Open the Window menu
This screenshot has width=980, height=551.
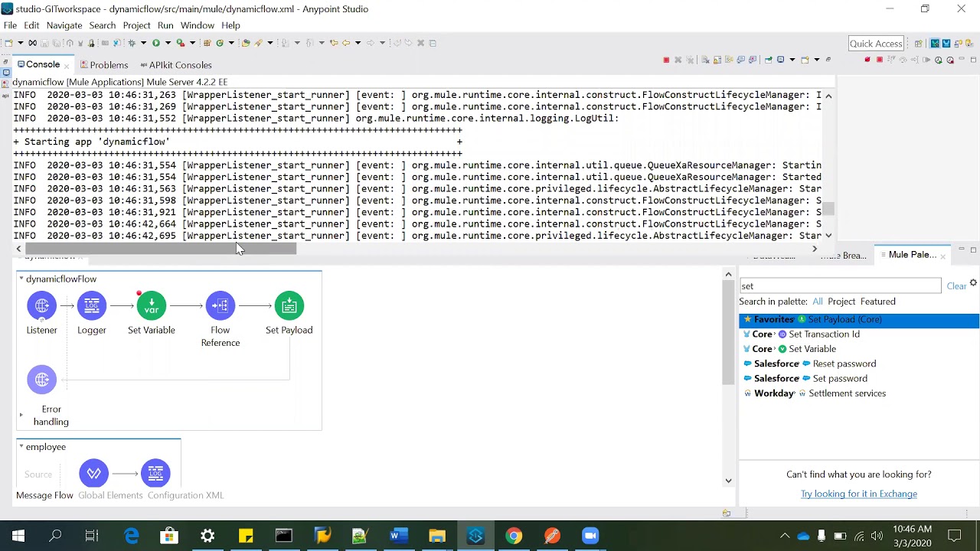click(198, 25)
